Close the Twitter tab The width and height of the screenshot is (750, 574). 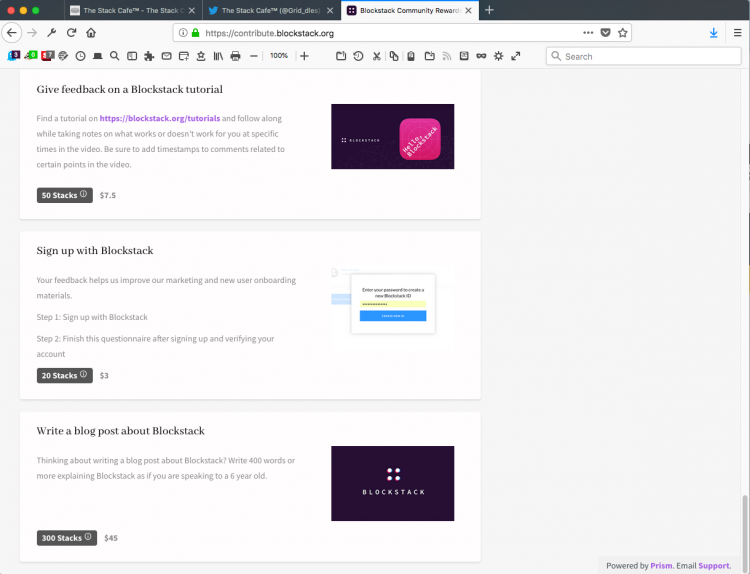click(x=330, y=10)
